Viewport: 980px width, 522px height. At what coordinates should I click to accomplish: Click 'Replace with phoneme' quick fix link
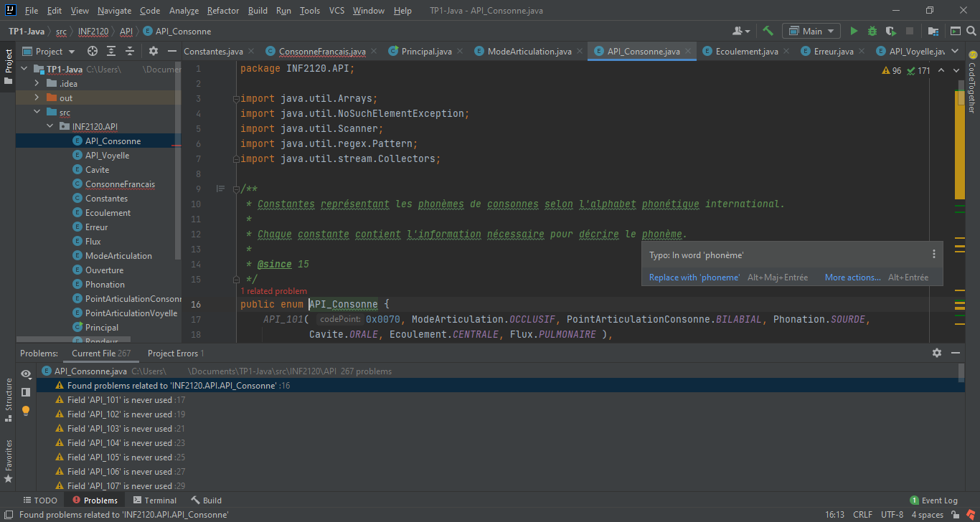click(x=694, y=277)
